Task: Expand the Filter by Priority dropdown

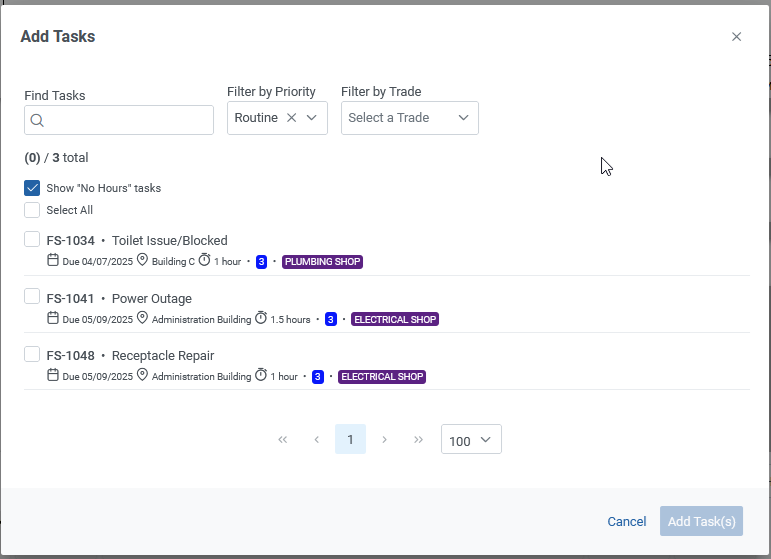Action: pos(312,118)
